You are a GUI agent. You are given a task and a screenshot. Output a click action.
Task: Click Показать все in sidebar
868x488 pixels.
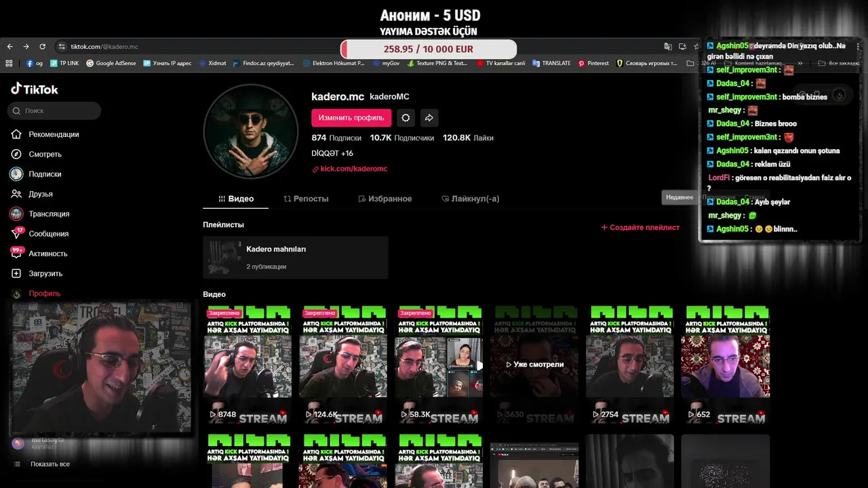pos(50,464)
